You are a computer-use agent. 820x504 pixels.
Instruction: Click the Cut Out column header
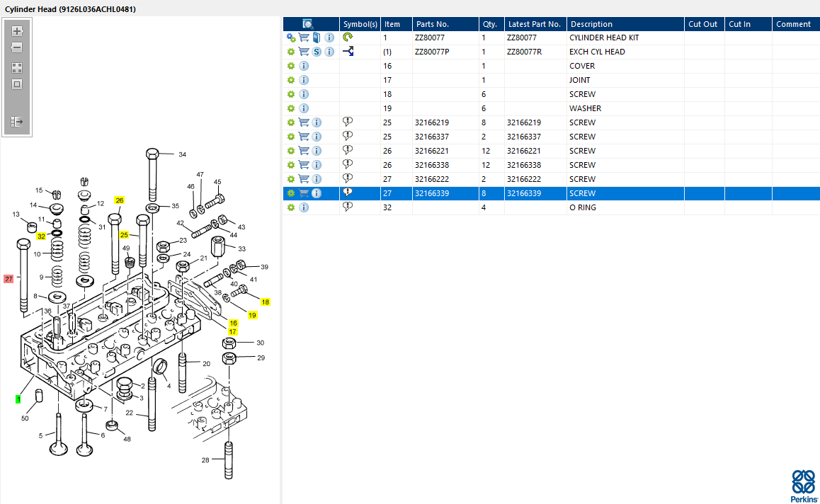(704, 24)
